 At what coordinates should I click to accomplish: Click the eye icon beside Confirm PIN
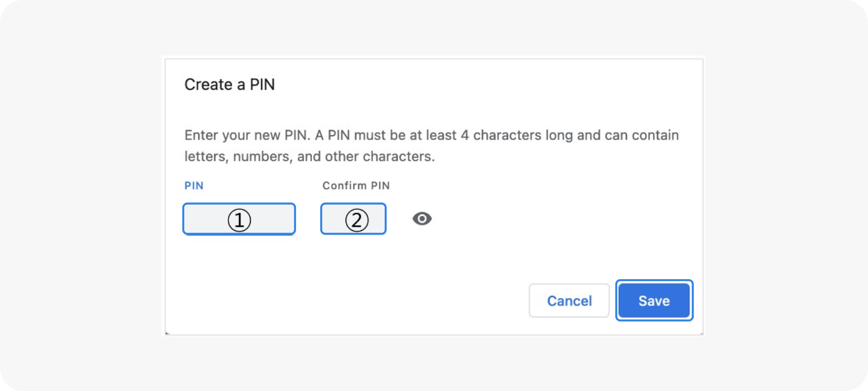point(422,219)
